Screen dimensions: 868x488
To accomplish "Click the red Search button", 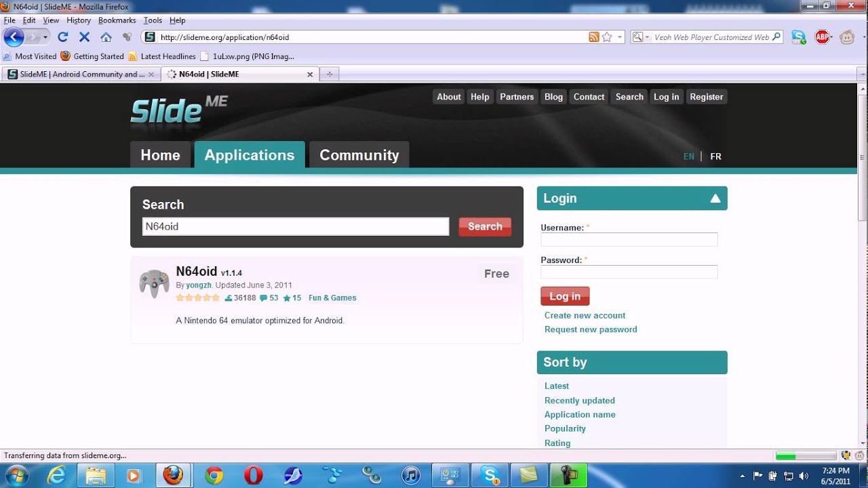I will pos(485,226).
